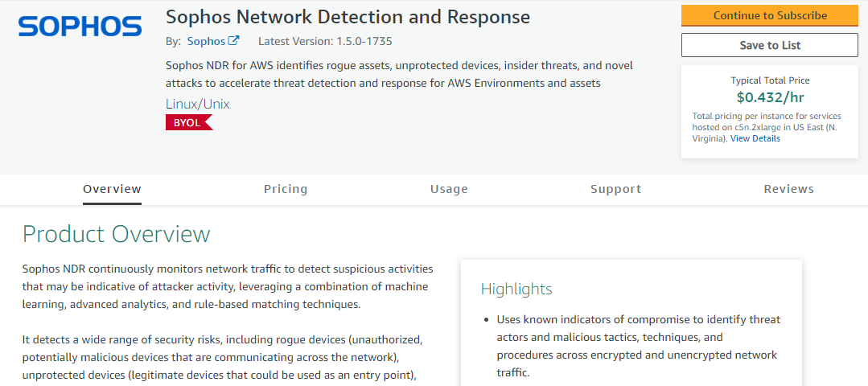Viewport: 868px width, 386px height.
Task: Open the Support tab
Action: point(615,189)
